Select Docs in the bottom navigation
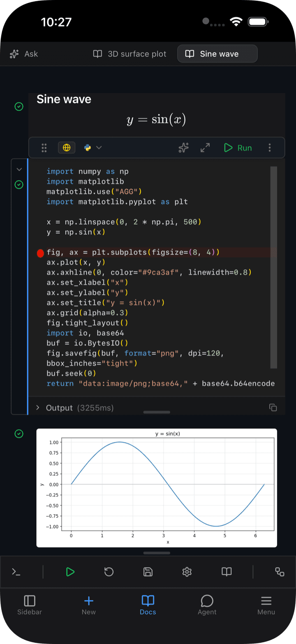Image resolution: width=296 pixels, height=644 pixels. (x=148, y=605)
